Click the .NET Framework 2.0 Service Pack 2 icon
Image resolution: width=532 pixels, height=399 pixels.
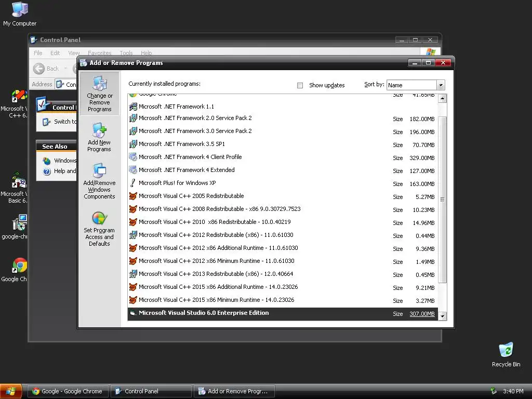click(x=133, y=118)
